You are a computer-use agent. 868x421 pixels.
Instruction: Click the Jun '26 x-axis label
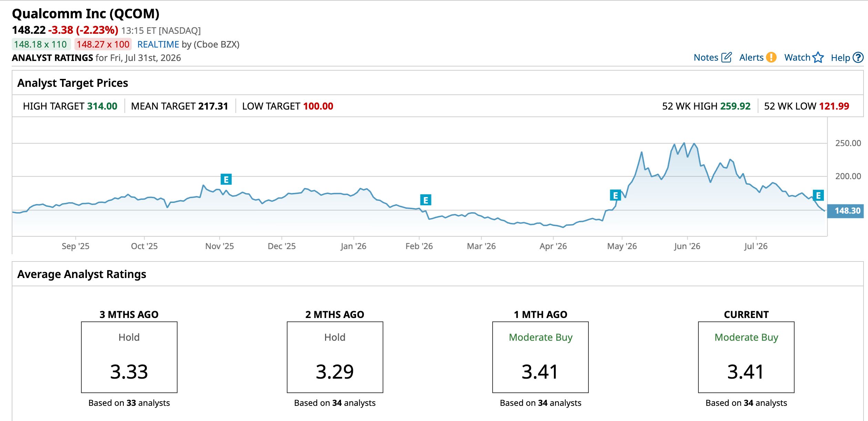(x=687, y=246)
